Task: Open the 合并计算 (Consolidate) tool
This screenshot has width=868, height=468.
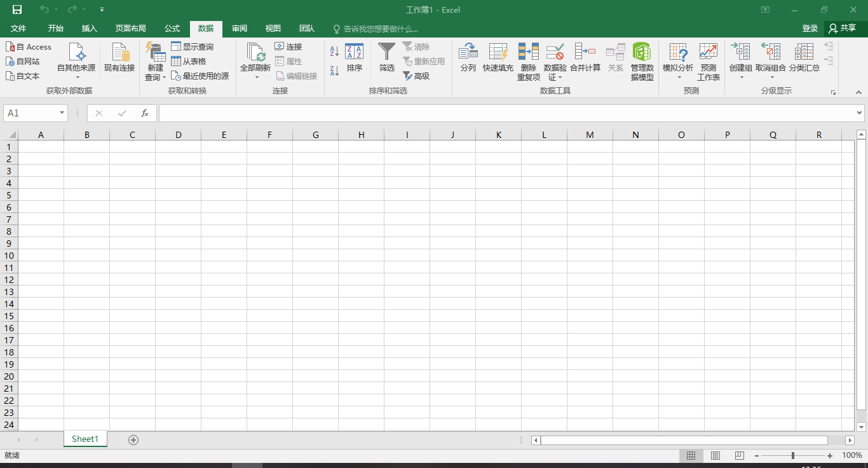Action: [x=584, y=60]
